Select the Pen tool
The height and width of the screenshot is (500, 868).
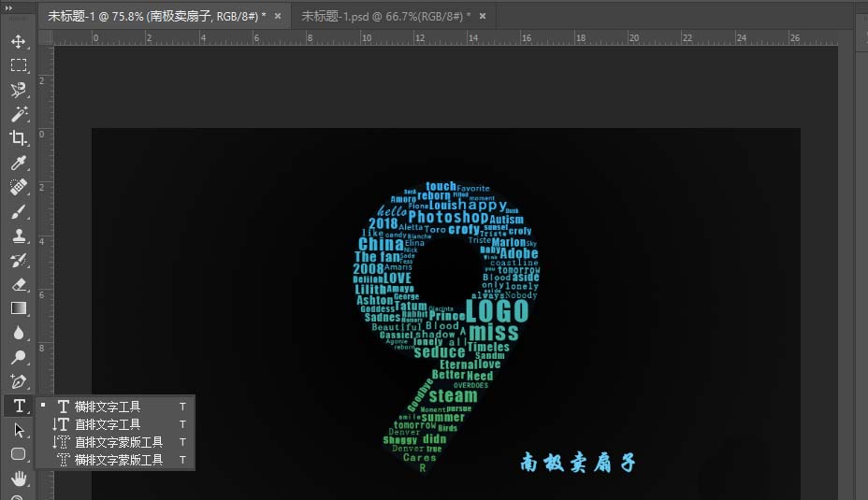coord(19,381)
